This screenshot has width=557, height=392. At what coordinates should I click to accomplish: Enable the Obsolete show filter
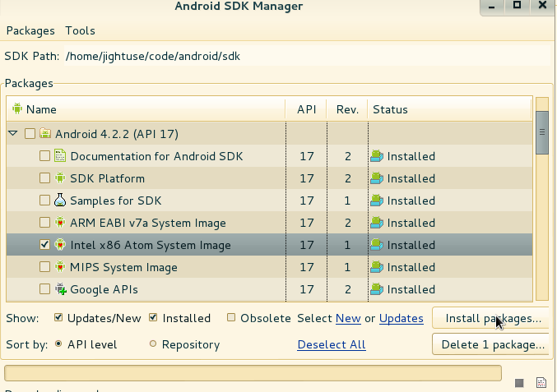(231, 317)
